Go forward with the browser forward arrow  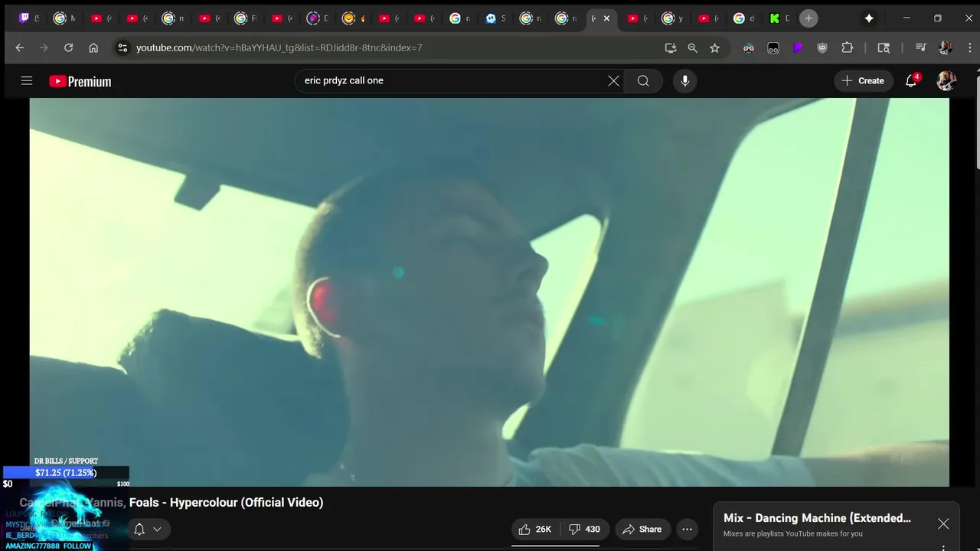point(44,47)
